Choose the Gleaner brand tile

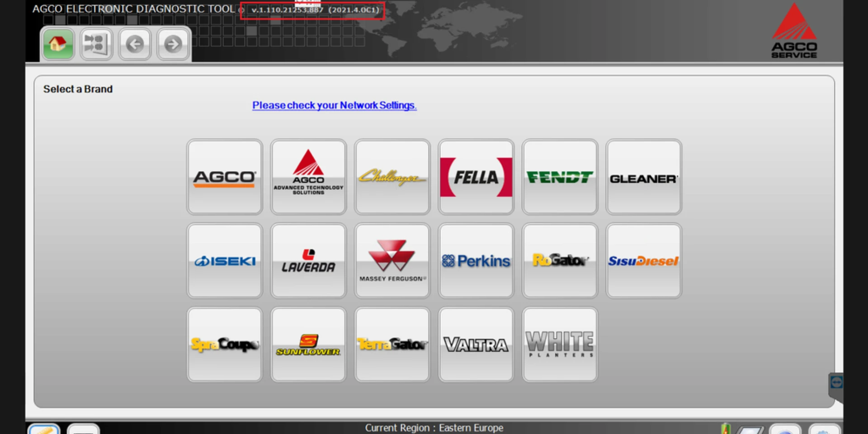pyautogui.click(x=643, y=177)
